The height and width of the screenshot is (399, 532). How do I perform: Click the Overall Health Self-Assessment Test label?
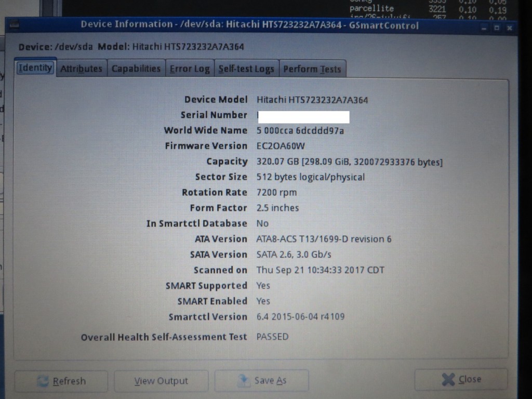pos(164,337)
